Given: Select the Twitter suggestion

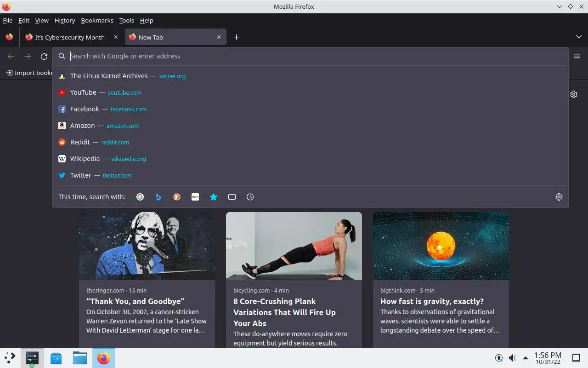Looking at the screenshot, I should [x=310, y=175].
